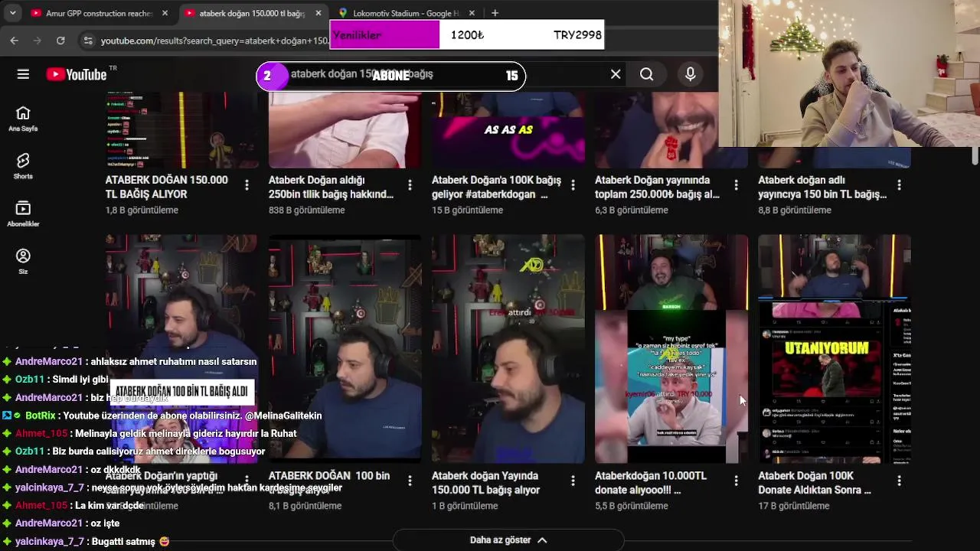Reload the page with refresh icon
Screen dimensions: 980x551
point(60,41)
